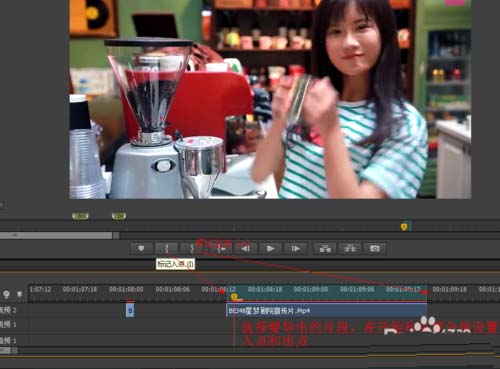Step forward one frame
Image resolution: width=500 pixels, height=369 pixels.
click(296, 249)
